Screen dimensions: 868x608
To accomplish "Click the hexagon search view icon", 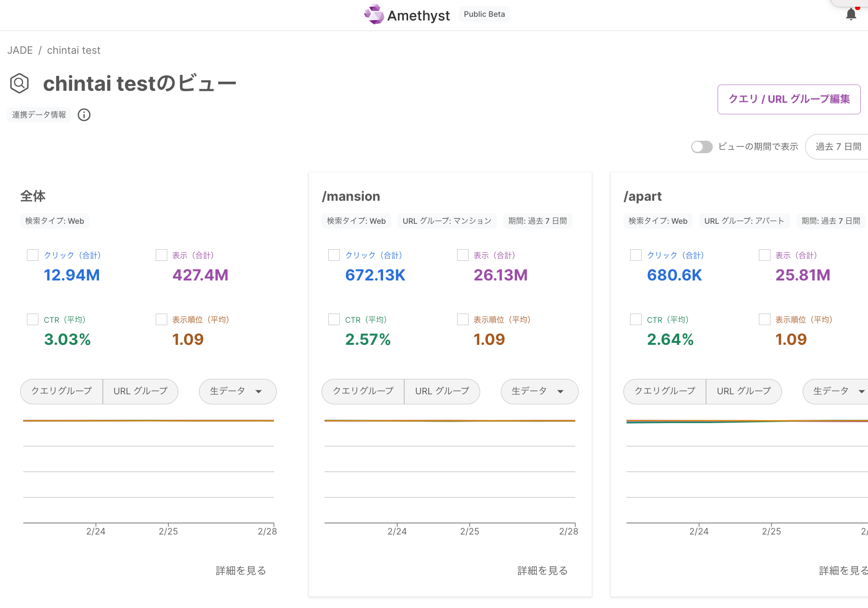I will pyautogui.click(x=19, y=84).
